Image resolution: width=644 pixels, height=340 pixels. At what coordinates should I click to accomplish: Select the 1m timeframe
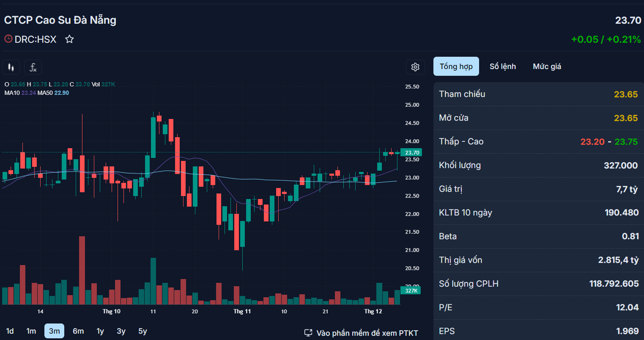(x=31, y=331)
